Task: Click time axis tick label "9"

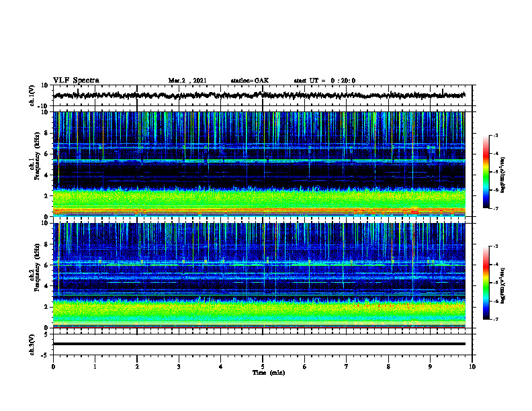Action: click(430, 367)
